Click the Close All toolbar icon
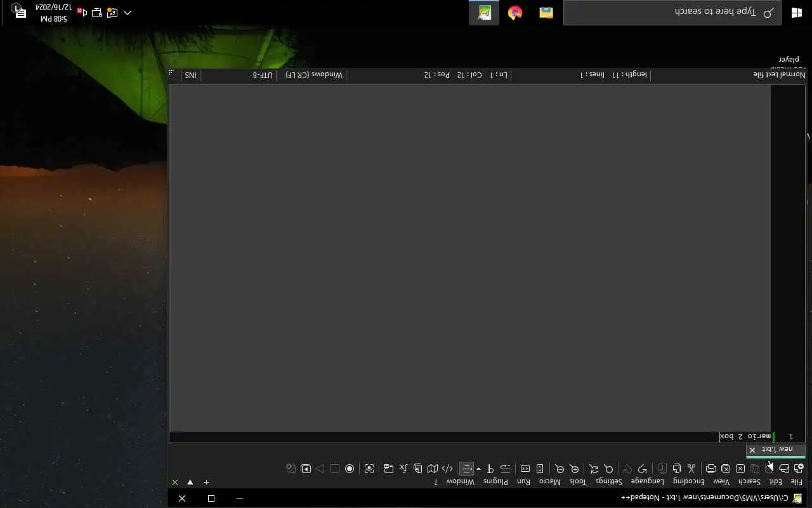The height and width of the screenshot is (508, 812). [x=726, y=469]
